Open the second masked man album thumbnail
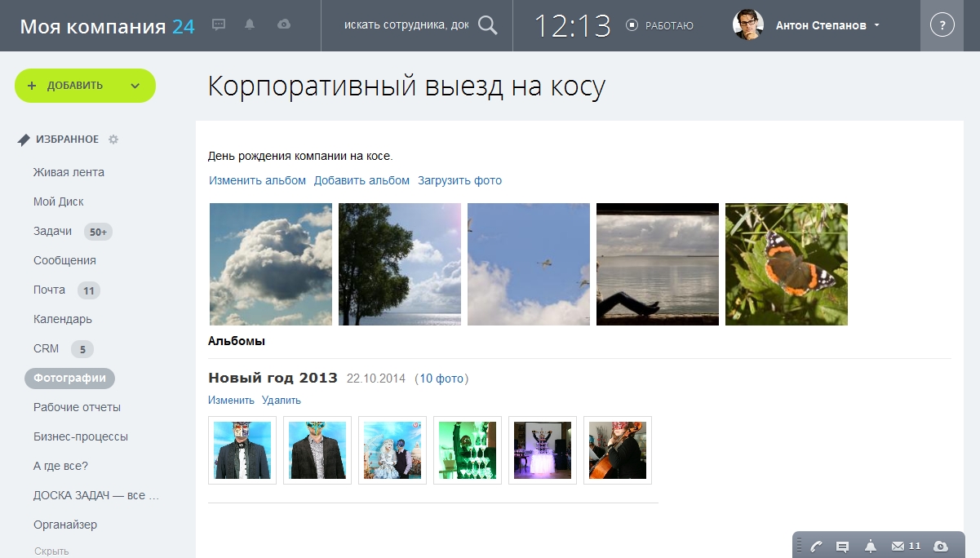This screenshot has height=558, width=980. 317,450
